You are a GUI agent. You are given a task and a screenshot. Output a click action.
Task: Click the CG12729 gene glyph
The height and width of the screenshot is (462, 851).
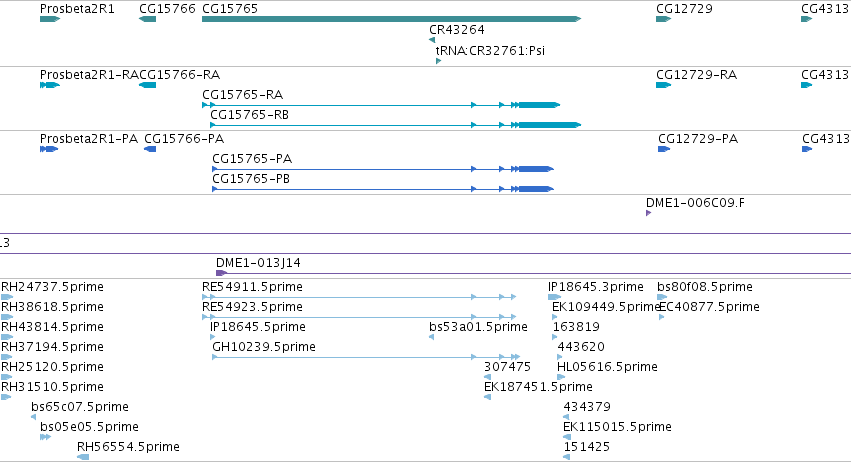point(664,19)
